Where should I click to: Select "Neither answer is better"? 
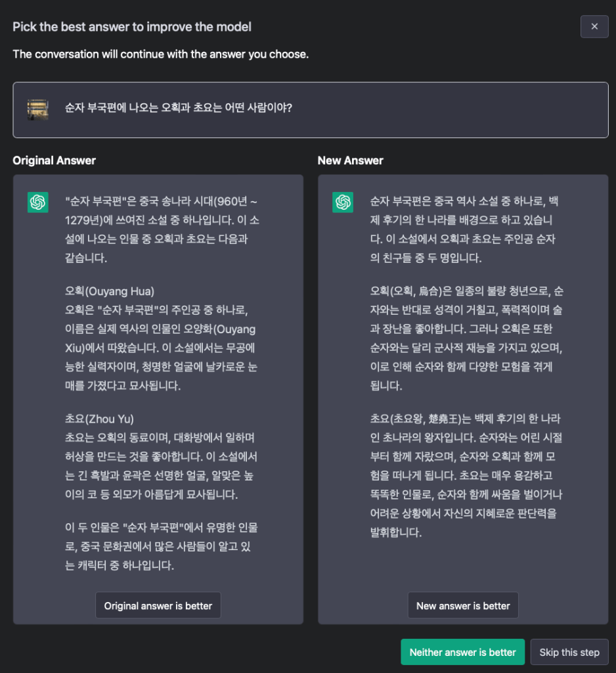(x=463, y=652)
